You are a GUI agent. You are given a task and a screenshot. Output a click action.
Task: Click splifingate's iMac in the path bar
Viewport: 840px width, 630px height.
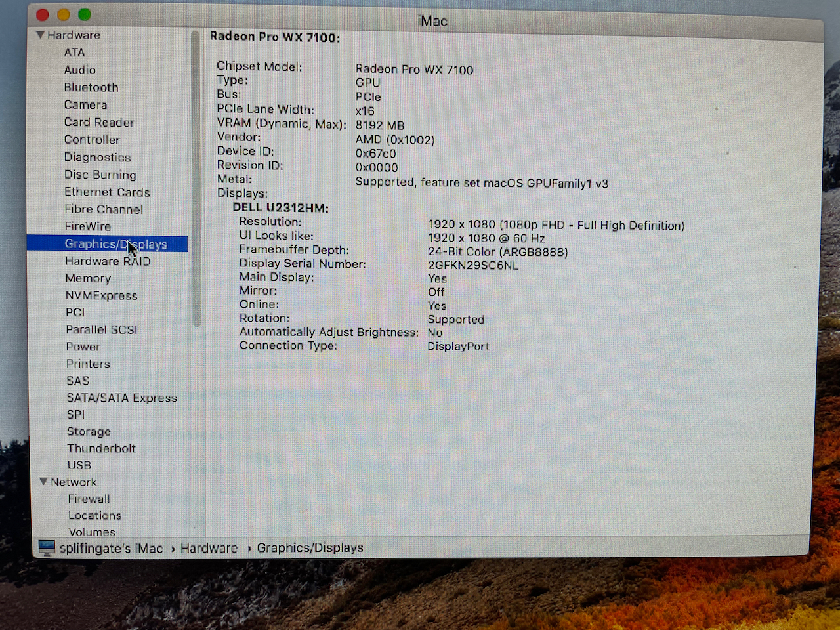111,548
